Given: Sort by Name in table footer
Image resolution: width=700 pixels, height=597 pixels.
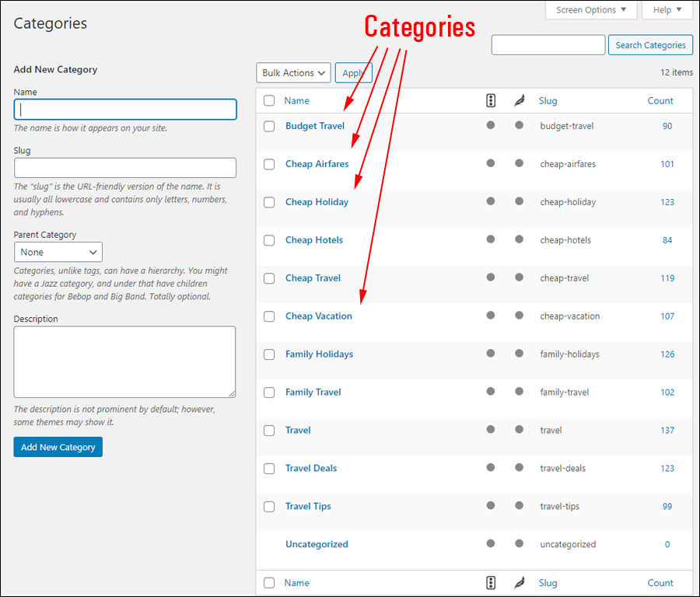Looking at the screenshot, I should (297, 583).
